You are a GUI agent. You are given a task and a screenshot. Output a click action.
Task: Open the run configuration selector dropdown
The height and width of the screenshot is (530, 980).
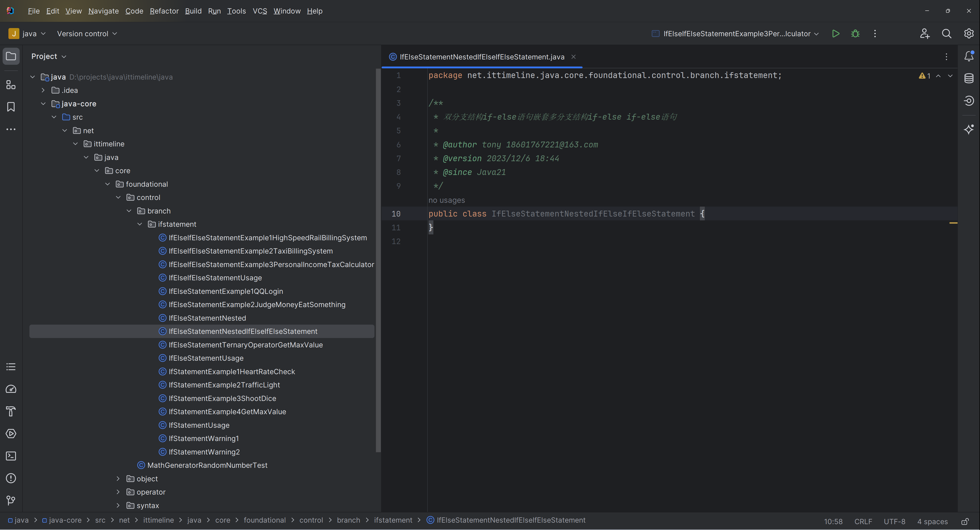735,33
